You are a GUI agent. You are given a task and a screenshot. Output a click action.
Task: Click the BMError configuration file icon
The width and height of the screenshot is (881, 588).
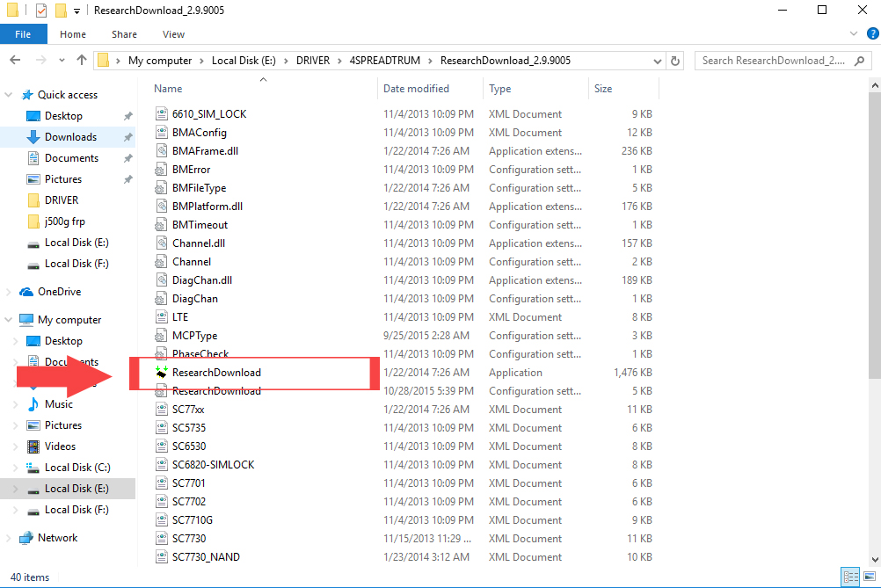pos(162,169)
